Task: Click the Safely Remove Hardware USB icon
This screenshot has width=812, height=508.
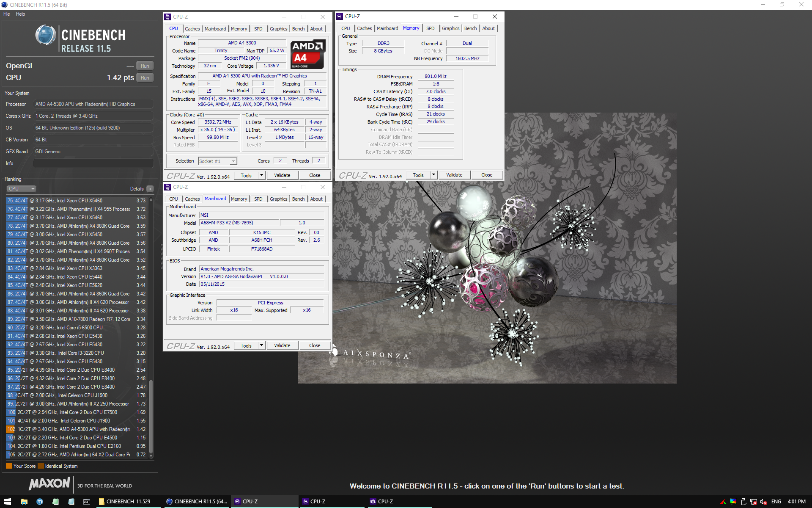Action: (x=743, y=502)
